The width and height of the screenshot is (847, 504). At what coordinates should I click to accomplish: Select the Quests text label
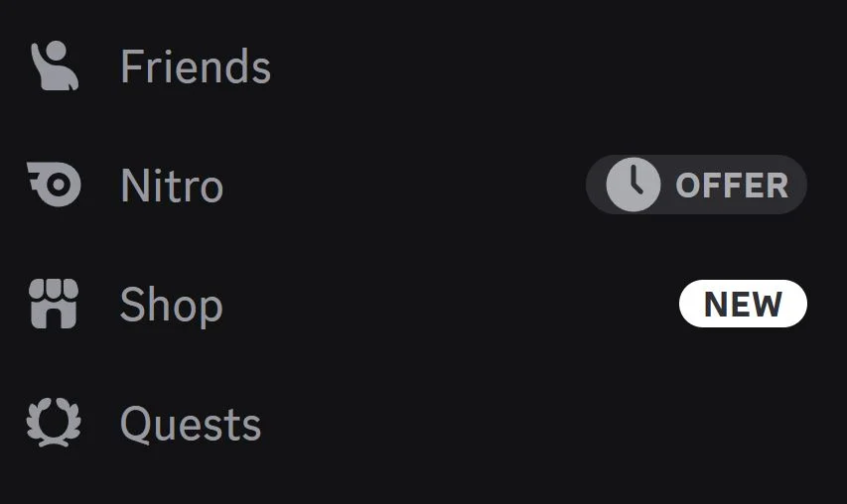tap(190, 425)
